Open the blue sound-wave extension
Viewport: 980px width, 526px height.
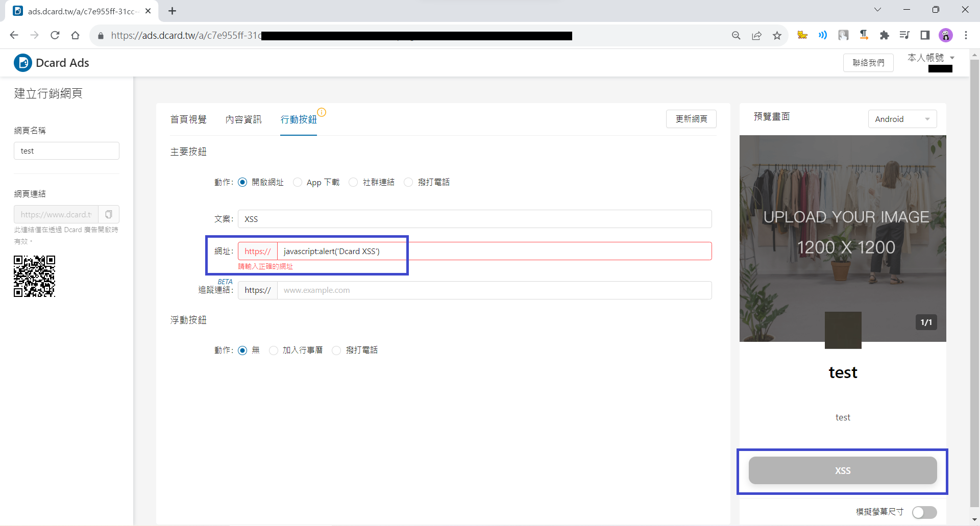coord(823,35)
